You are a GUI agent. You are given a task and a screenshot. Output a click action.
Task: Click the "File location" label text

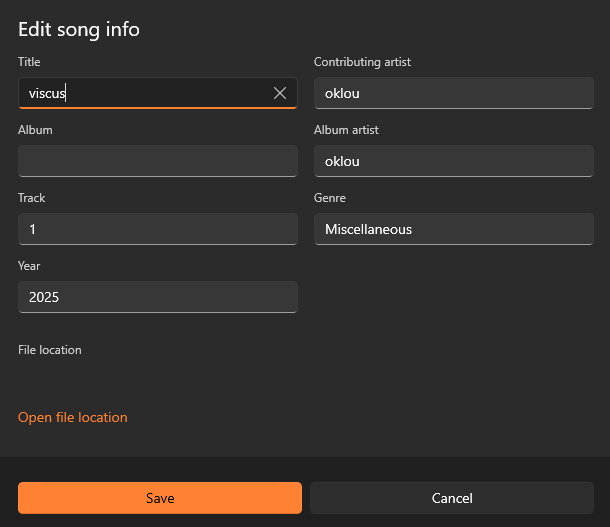point(50,350)
